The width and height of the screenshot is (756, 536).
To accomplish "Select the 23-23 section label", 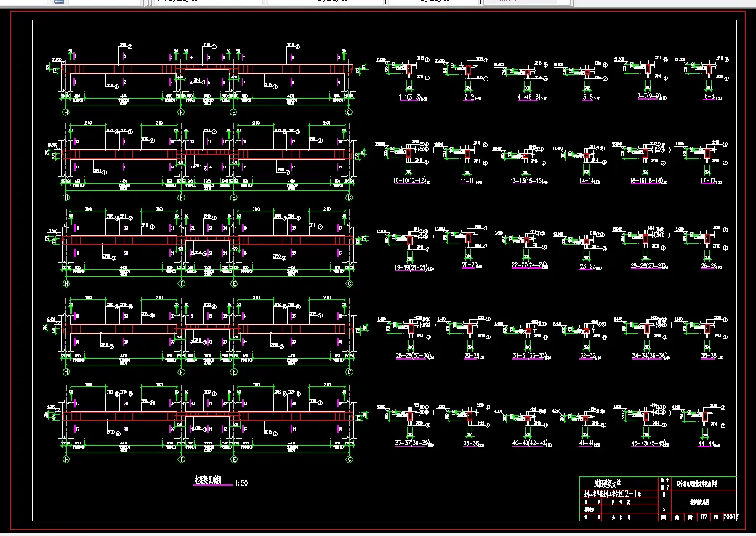I will pos(588,267).
